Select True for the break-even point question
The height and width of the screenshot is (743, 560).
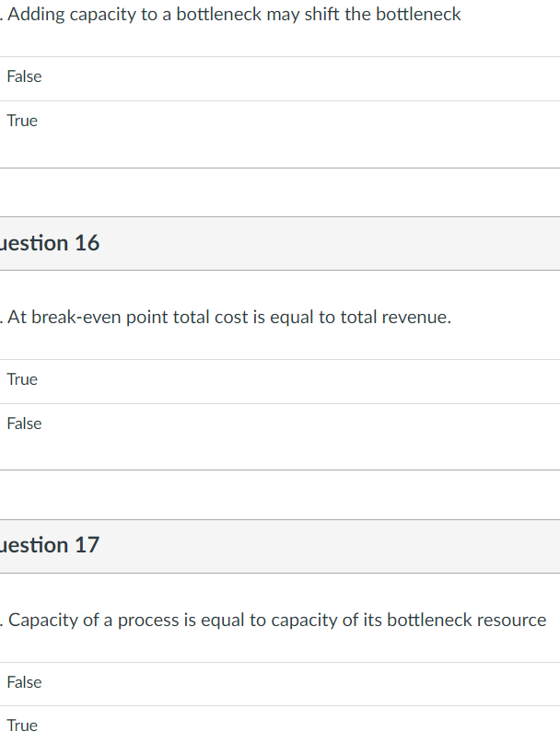tap(21, 379)
